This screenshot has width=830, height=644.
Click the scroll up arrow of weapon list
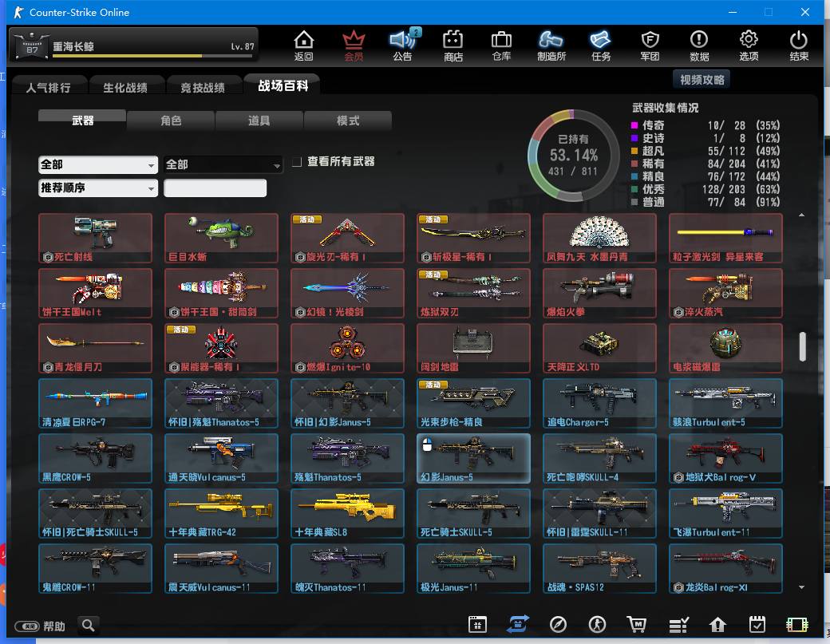coord(801,215)
